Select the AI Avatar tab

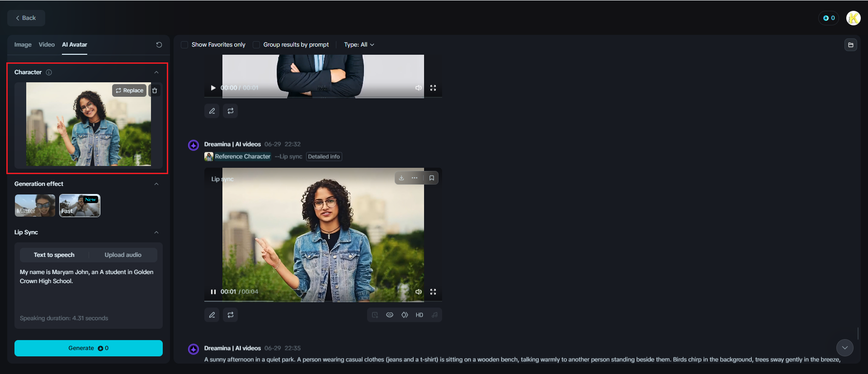click(75, 45)
